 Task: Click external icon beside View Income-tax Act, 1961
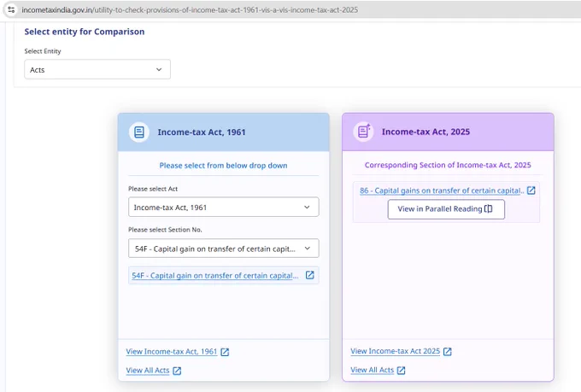pos(225,352)
